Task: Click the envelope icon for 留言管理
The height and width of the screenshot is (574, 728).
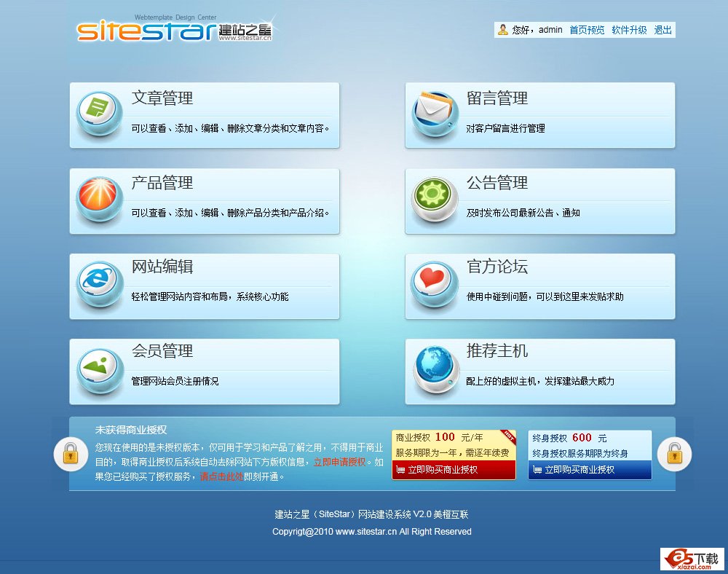Action: click(x=435, y=114)
